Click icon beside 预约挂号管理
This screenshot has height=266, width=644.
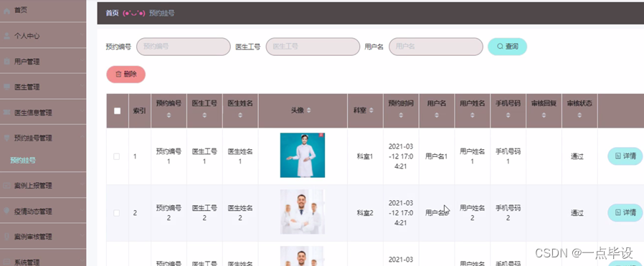click(x=6, y=138)
